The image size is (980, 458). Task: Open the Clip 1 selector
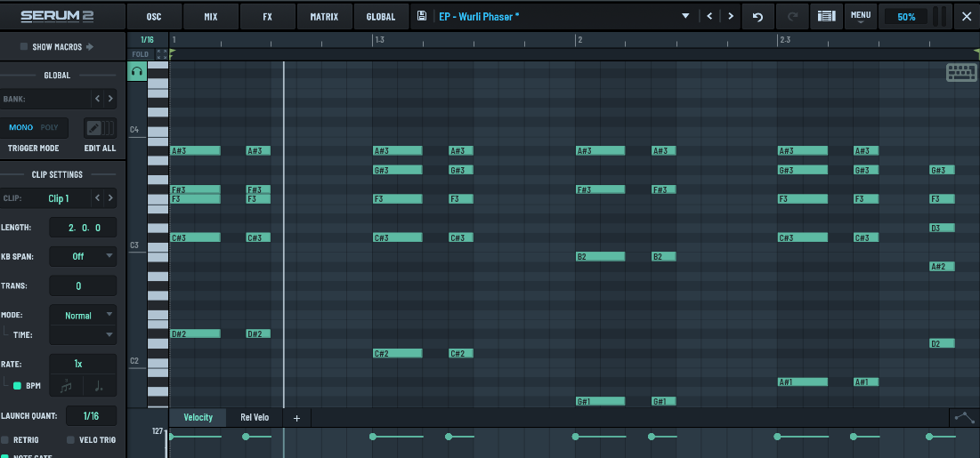(59, 198)
